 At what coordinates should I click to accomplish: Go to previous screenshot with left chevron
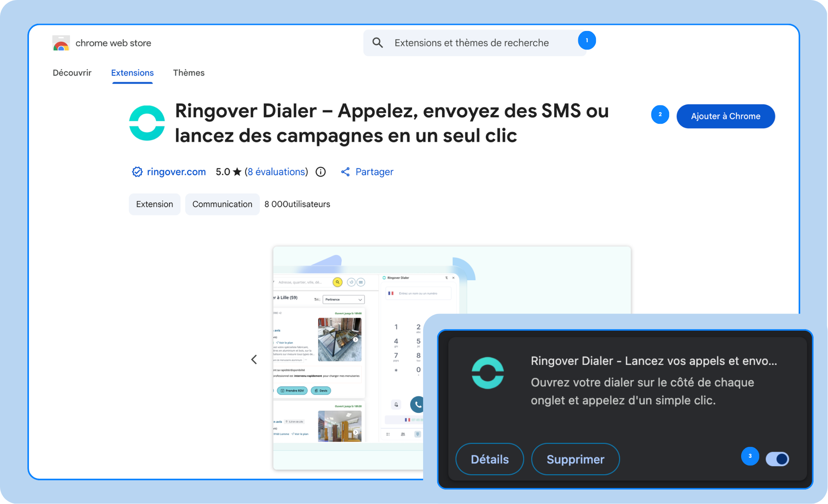click(254, 359)
